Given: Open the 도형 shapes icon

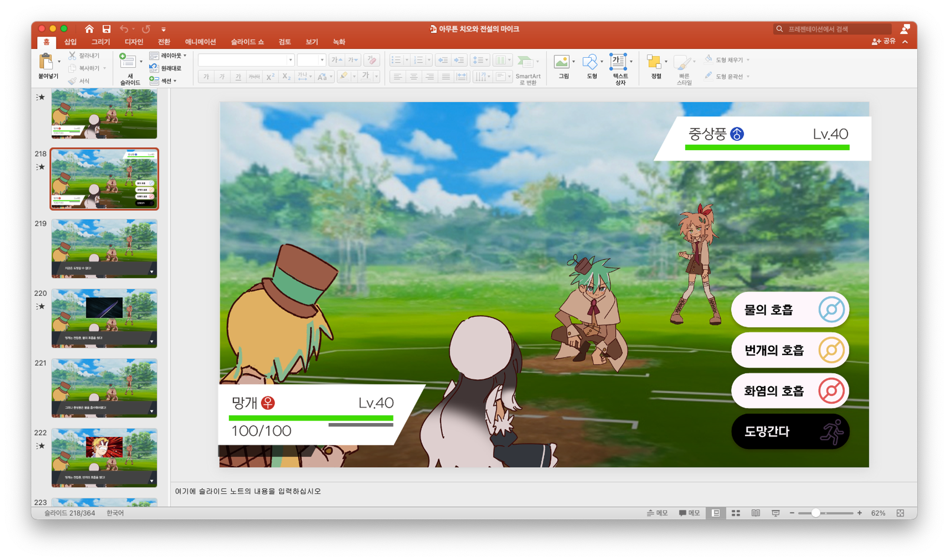Looking at the screenshot, I should (x=590, y=63).
